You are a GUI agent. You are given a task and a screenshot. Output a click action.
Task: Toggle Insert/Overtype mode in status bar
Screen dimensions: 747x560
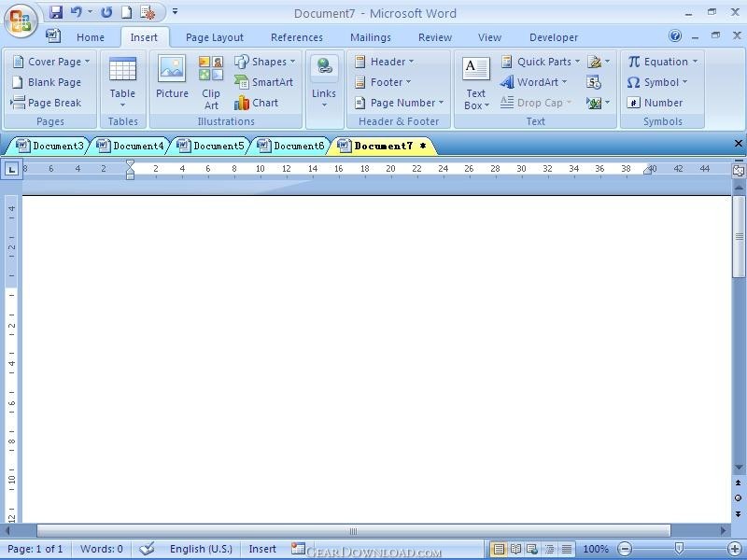point(262,549)
